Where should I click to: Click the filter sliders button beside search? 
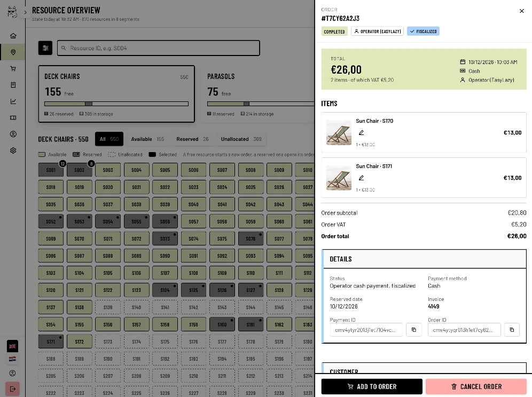pos(45,48)
